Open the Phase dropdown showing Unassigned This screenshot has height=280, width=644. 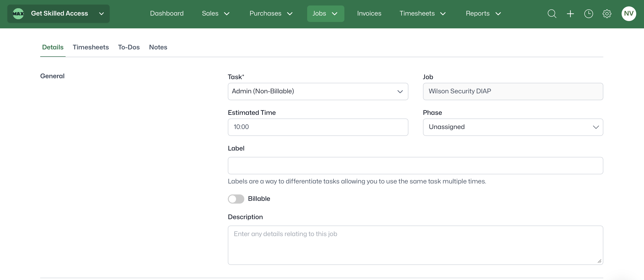[x=513, y=127]
